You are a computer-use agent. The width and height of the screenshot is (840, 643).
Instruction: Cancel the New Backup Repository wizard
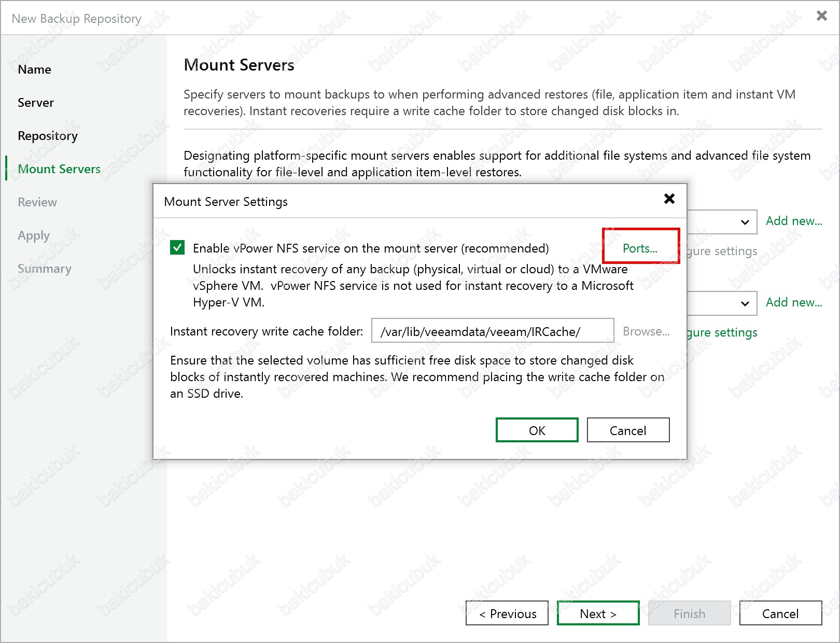[x=780, y=613]
